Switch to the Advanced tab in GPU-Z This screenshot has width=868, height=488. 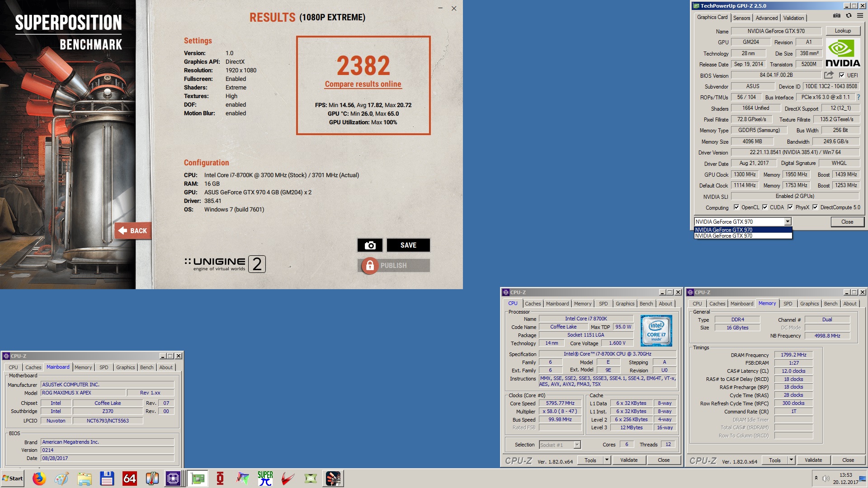click(x=767, y=18)
